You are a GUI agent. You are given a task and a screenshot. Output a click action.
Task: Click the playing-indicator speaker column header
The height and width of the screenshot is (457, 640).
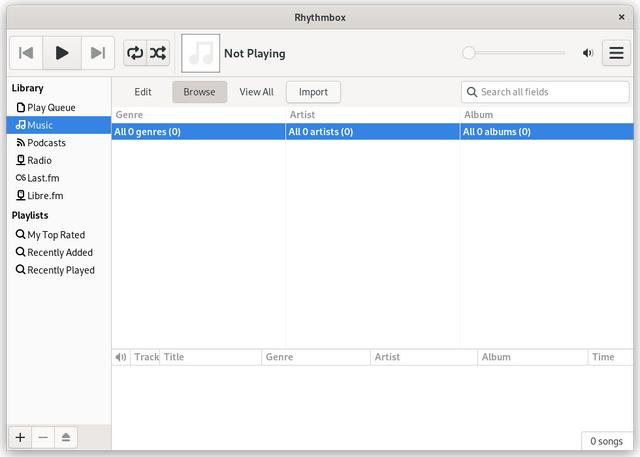click(121, 357)
